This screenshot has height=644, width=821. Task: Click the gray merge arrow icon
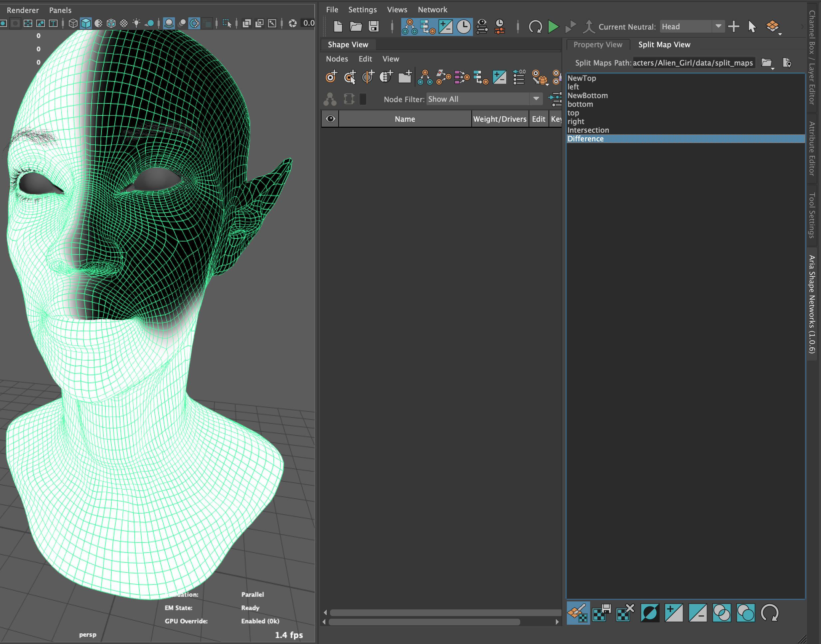pos(589,27)
